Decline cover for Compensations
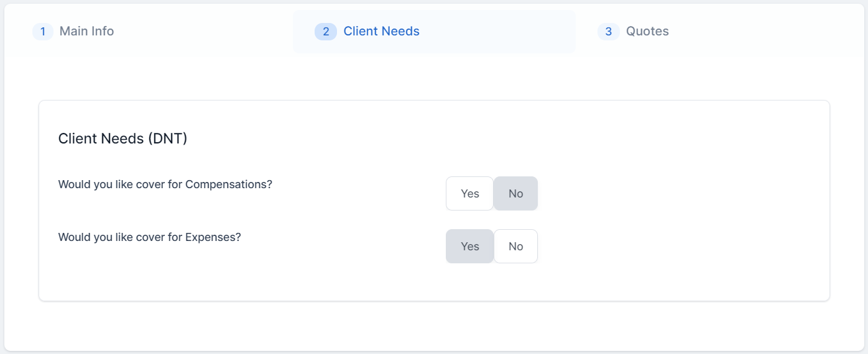Image resolution: width=868 pixels, height=354 pixels. pyautogui.click(x=515, y=194)
